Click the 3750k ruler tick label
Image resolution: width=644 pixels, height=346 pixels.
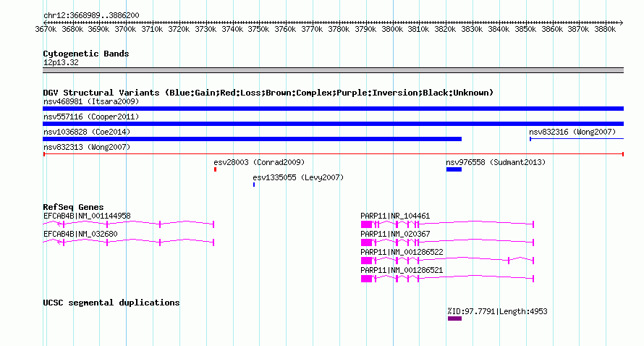(258, 29)
